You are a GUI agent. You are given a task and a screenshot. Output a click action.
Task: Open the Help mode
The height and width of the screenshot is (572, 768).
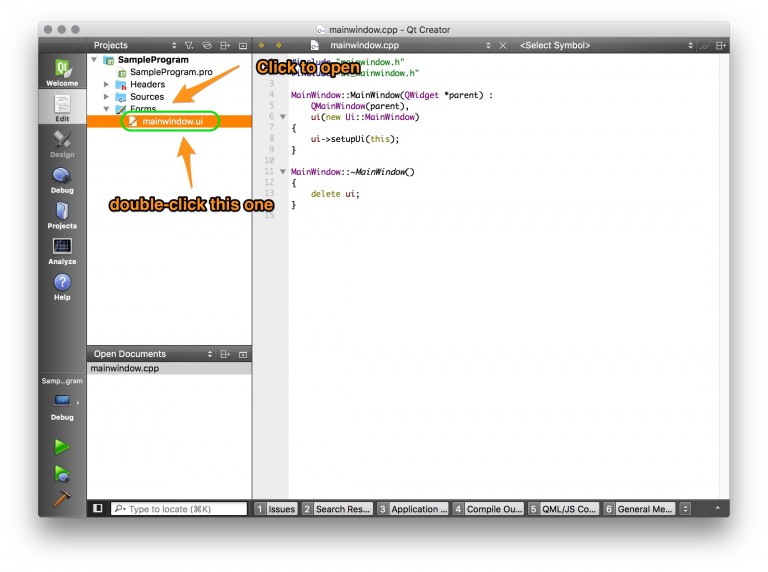coord(62,286)
